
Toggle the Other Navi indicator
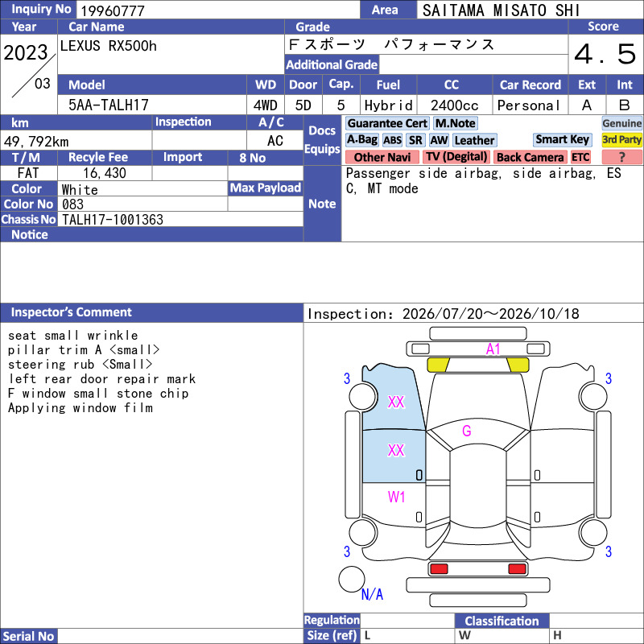click(x=382, y=157)
